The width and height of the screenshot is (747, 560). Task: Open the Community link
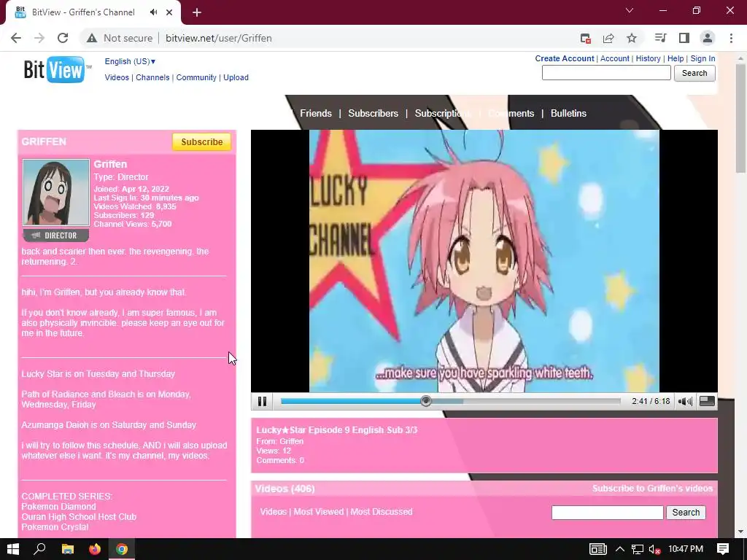(x=196, y=77)
